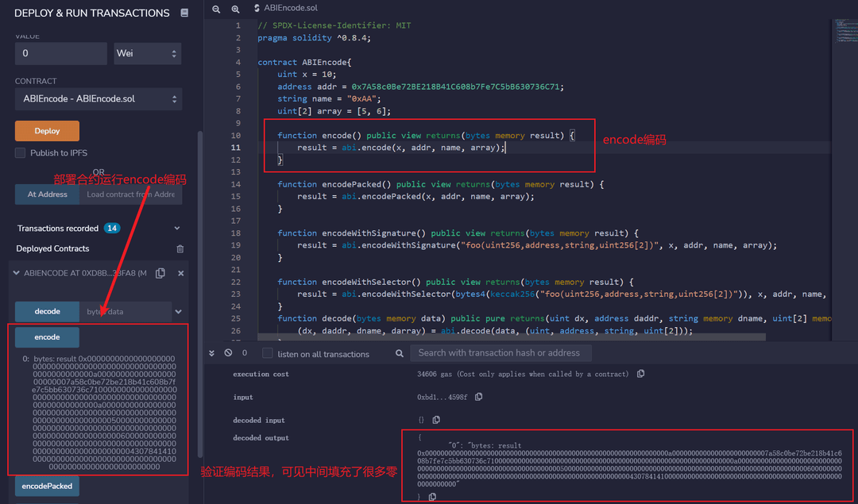
Task: Enable Publish to IPFS checkbox
Action: [x=21, y=152]
